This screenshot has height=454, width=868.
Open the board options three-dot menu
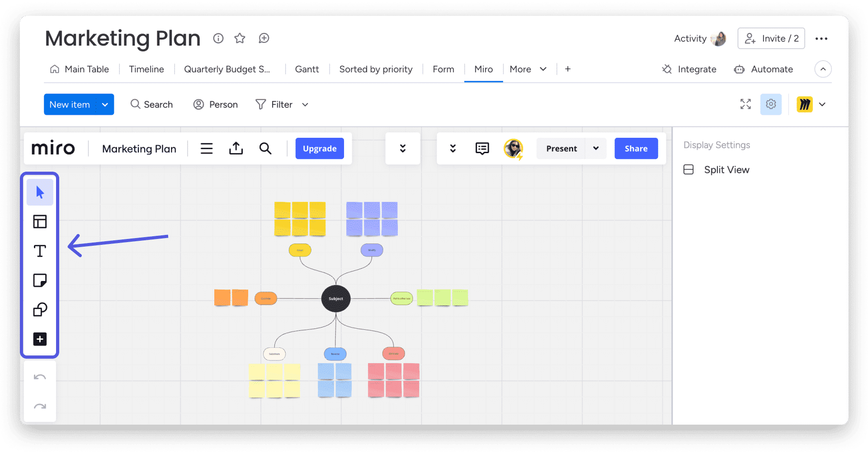(x=821, y=39)
